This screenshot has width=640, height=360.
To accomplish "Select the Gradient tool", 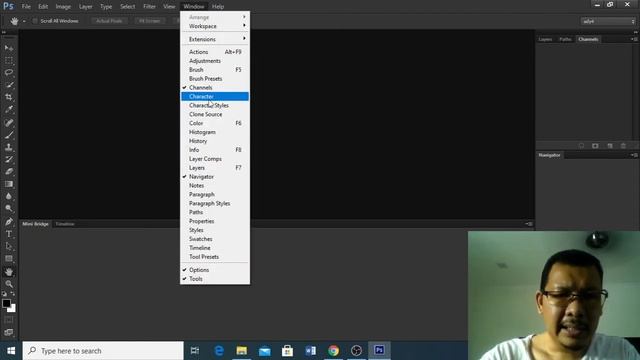I will click(9, 184).
